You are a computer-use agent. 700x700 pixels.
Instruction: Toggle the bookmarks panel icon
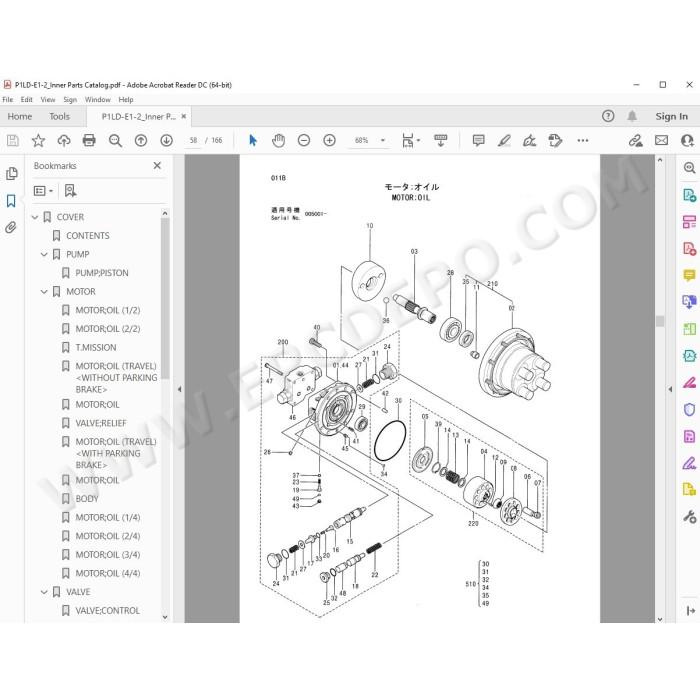click(x=11, y=201)
